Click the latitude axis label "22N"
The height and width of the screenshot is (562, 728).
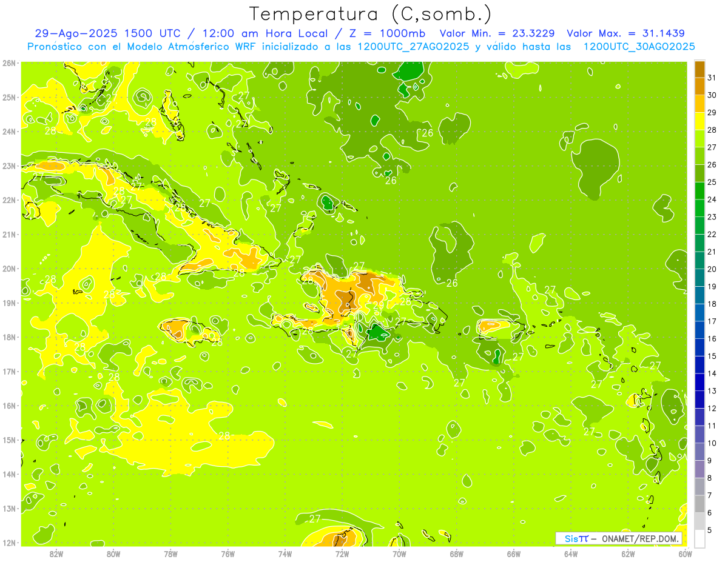pyautogui.click(x=9, y=200)
